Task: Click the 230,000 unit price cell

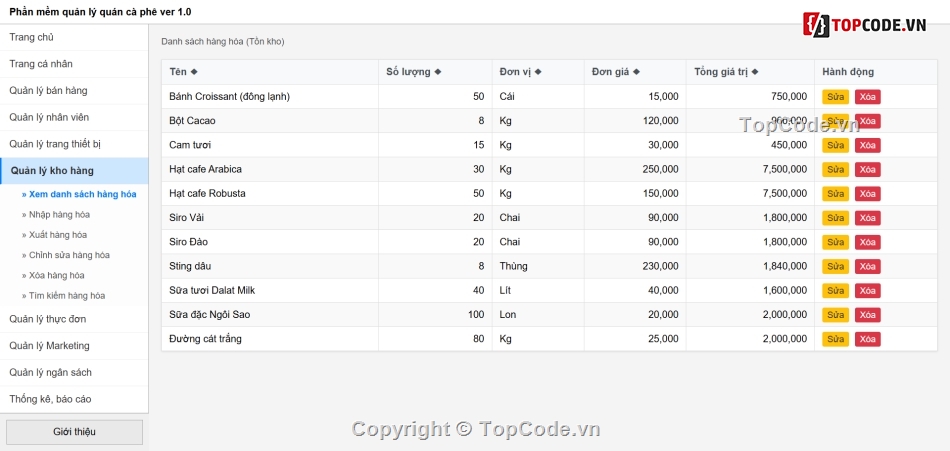Action: click(635, 266)
